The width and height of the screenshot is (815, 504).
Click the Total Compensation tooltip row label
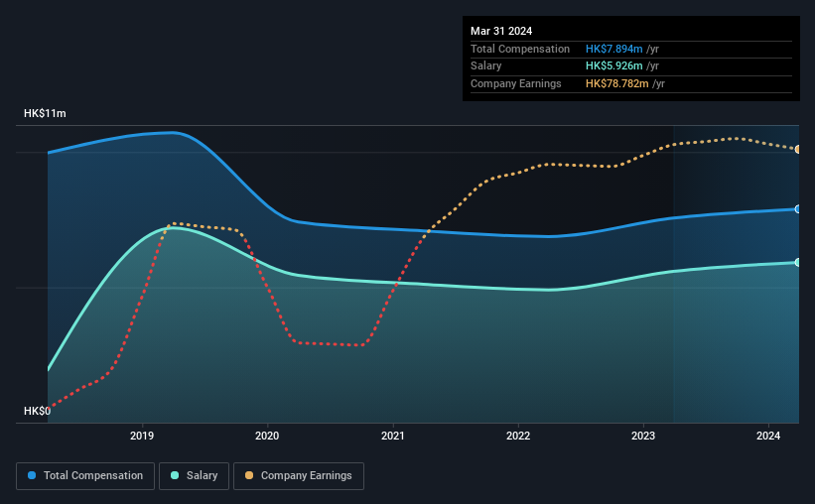pos(520,49)
